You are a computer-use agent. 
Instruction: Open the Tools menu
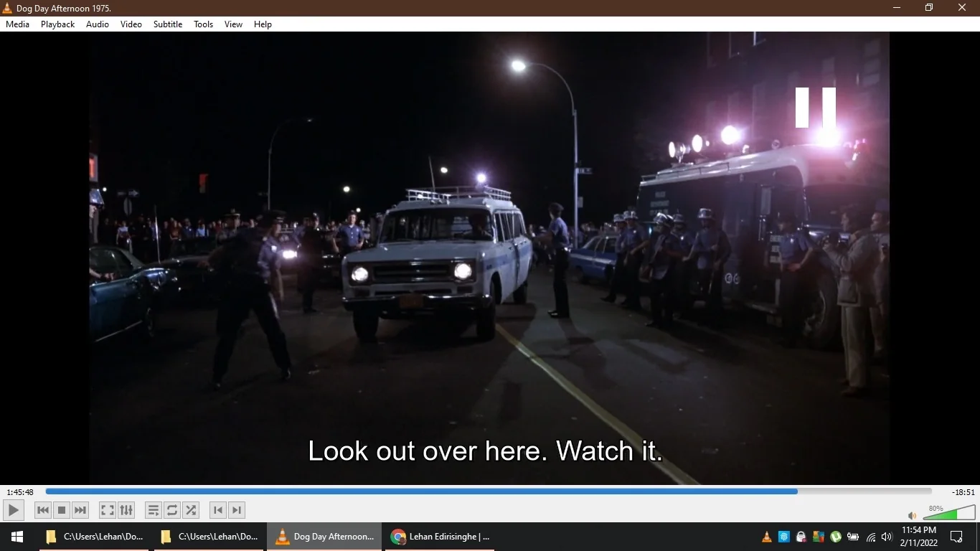point(204,24)
